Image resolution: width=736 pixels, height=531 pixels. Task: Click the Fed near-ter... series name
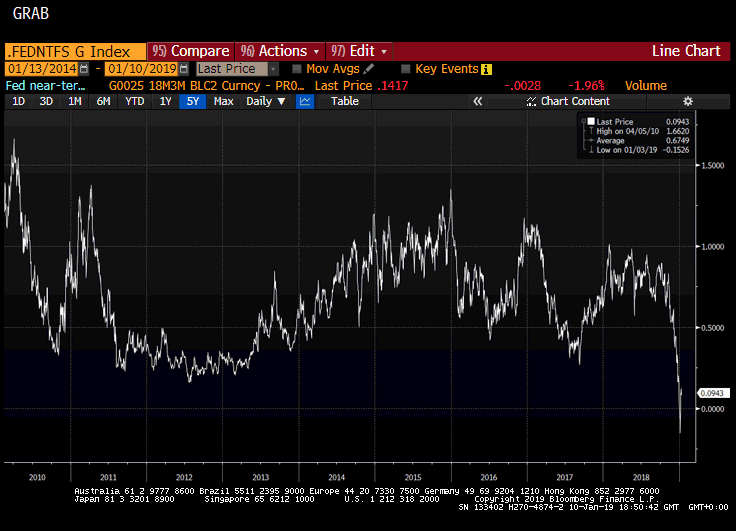tap(46, 86)
